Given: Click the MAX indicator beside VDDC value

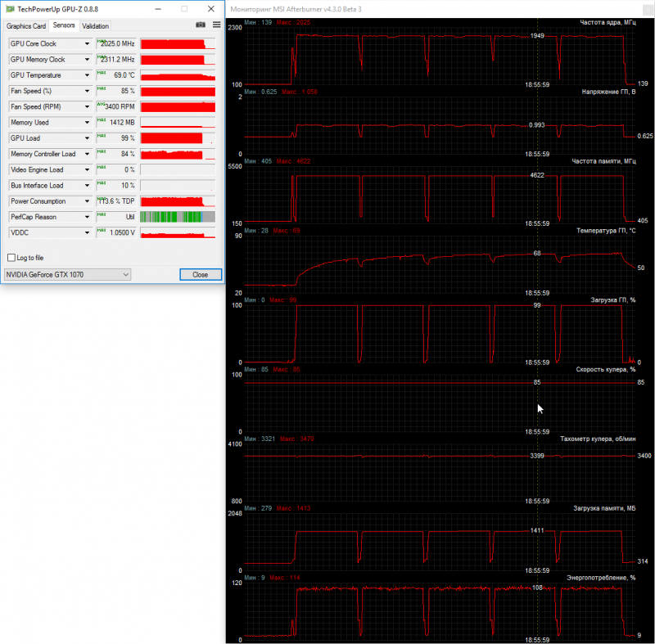Looking at the screenshot, I should 102,231.
